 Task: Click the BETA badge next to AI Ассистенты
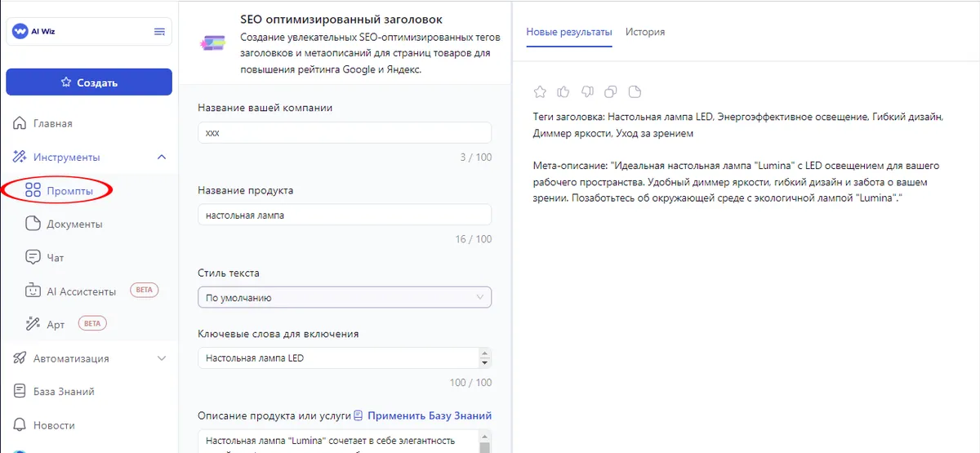coord(144,290)
